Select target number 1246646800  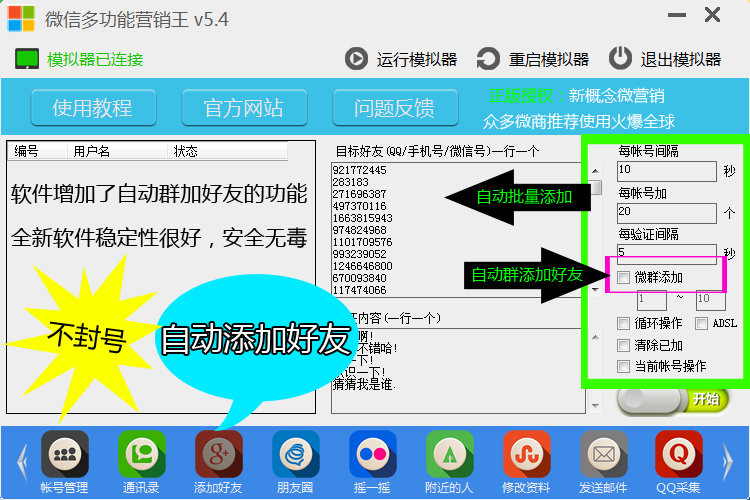[363, 266]
